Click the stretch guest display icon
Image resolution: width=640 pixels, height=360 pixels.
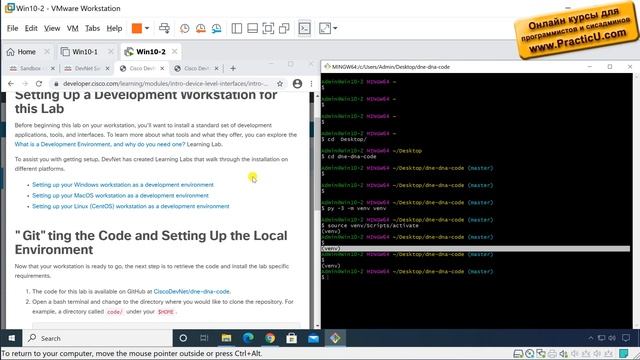point(325,28)
